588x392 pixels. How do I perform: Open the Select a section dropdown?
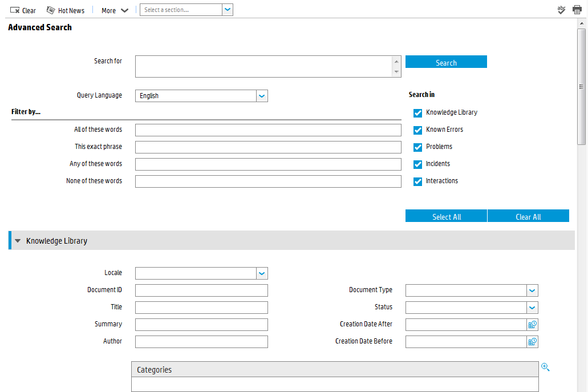[x=227, y=10]
